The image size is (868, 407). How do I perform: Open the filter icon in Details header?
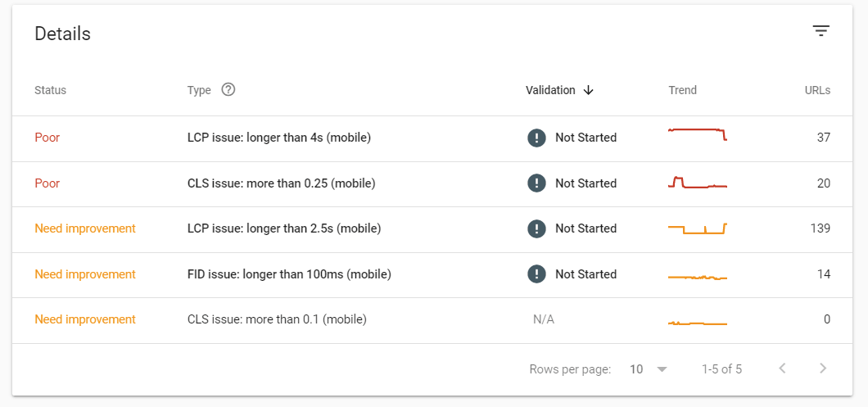pos(821,31)
